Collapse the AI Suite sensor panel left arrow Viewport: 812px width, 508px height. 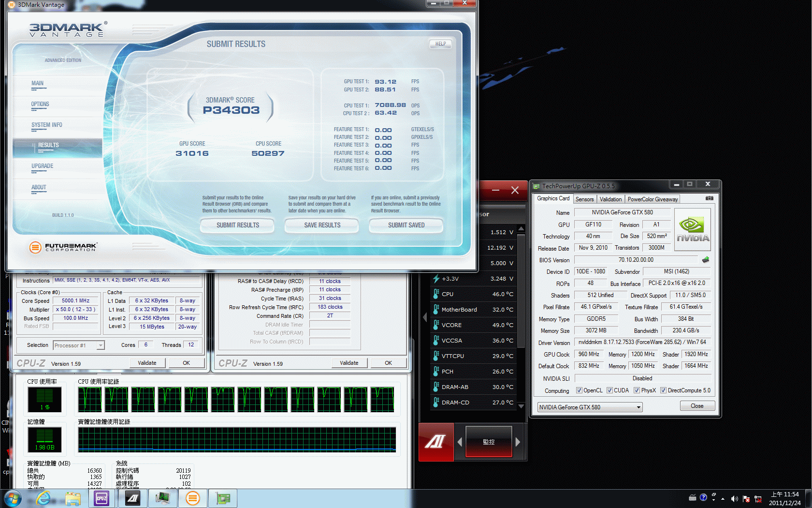pyautogui.click(x=425, y=317)
